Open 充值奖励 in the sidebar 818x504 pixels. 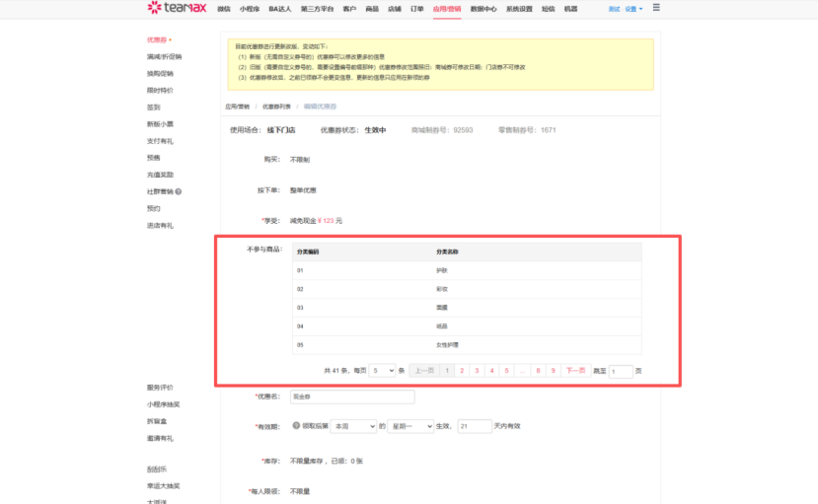click(160, 175)
